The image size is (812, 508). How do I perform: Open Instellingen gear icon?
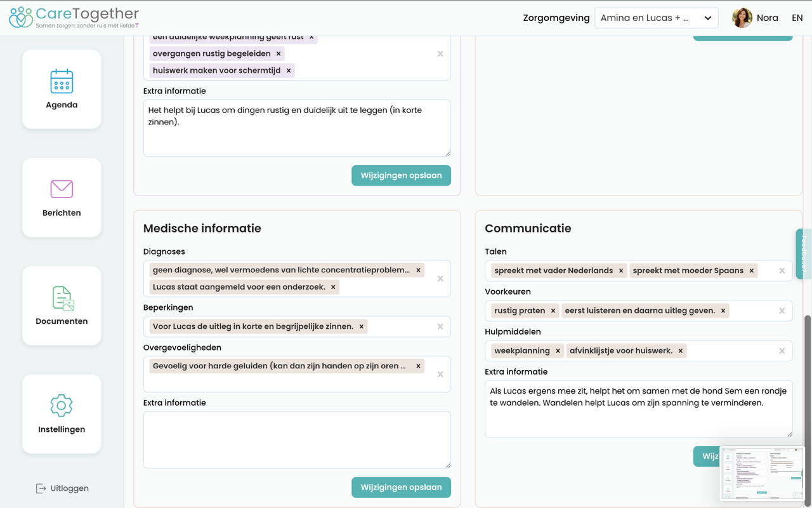62,405
